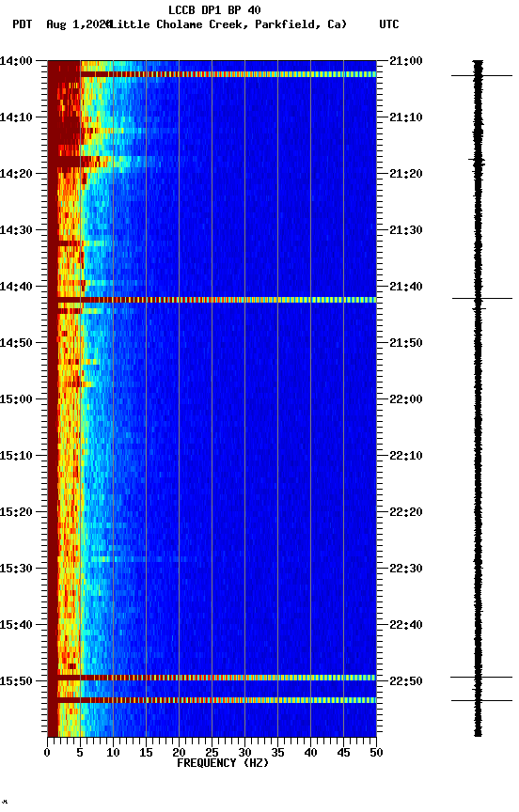The height and width of the screenshot is (812, 519).
Task: Click the seismogram amplitude spike near 21:18
Action: tap(477, 161)
